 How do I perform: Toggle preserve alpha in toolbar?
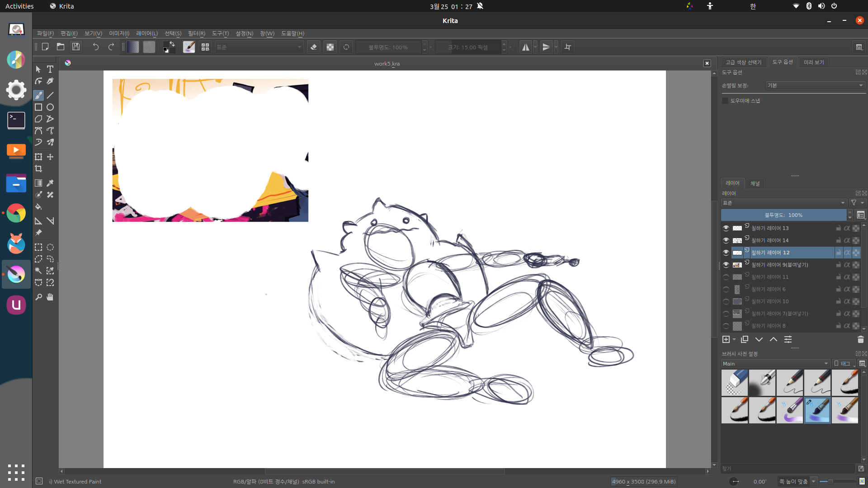(x=330, y=47)
